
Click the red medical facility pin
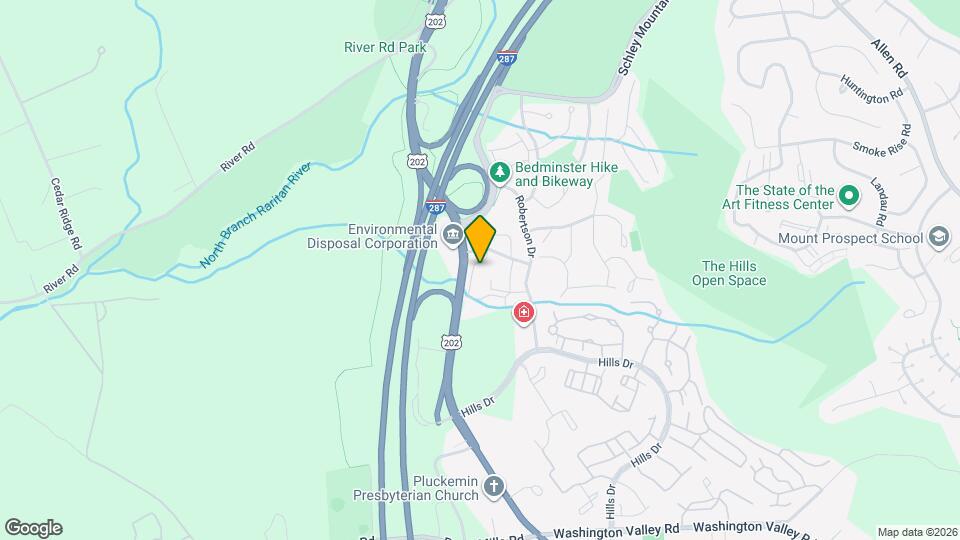523,313
